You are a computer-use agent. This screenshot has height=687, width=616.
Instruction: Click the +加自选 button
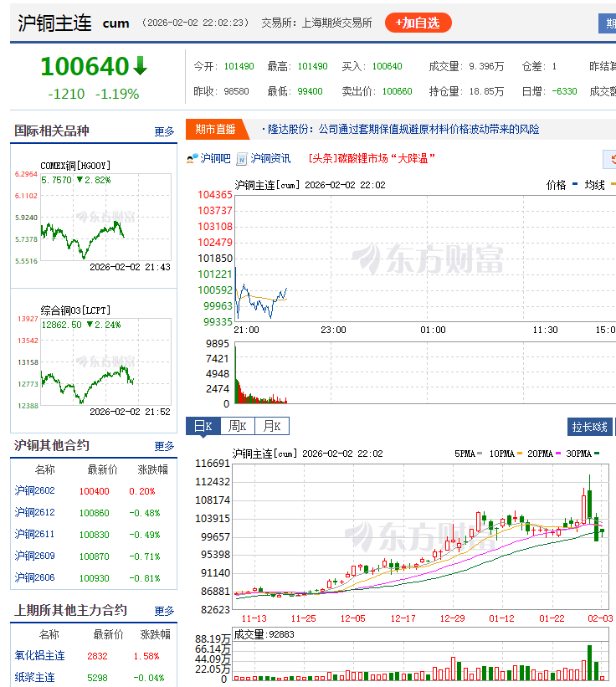pos(418,23)
